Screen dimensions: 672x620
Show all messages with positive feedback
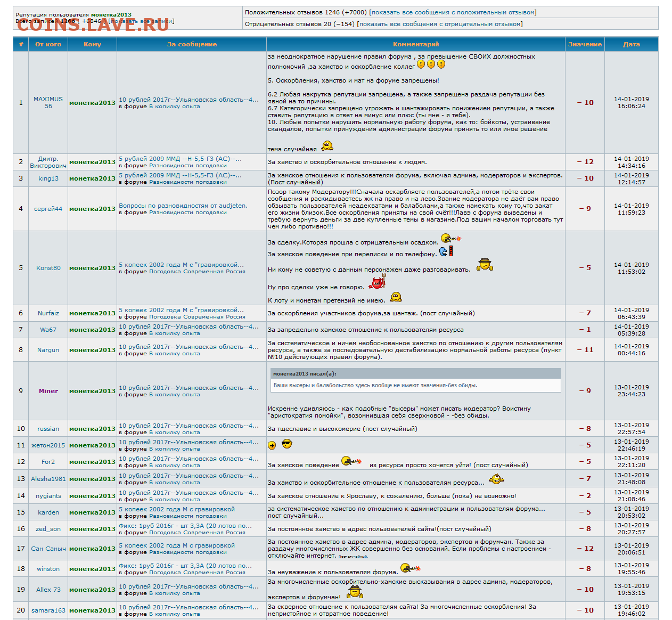click(454, 12)
